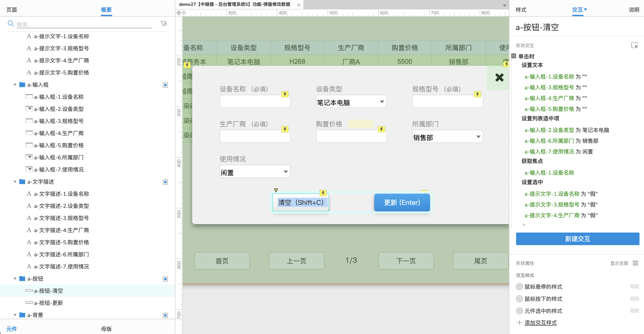Click the 更新 (Enter) button
This screenshot has width=644, height=334.
pyautogui.click(x=402, y=202)
